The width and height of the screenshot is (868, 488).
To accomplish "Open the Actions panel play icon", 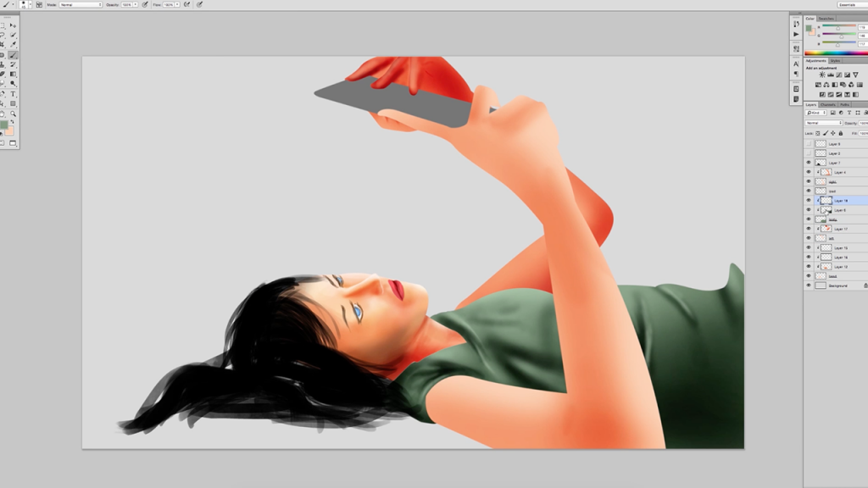I will click(796, 34).
